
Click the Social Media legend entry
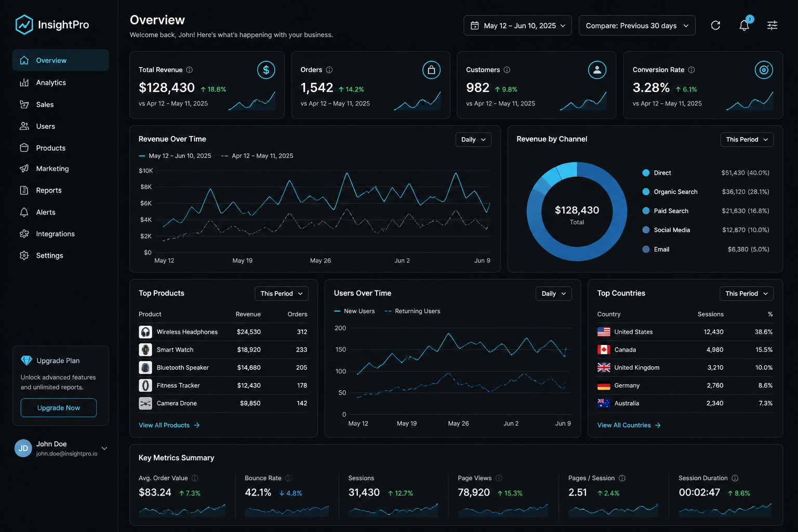(x=667, y=230)
